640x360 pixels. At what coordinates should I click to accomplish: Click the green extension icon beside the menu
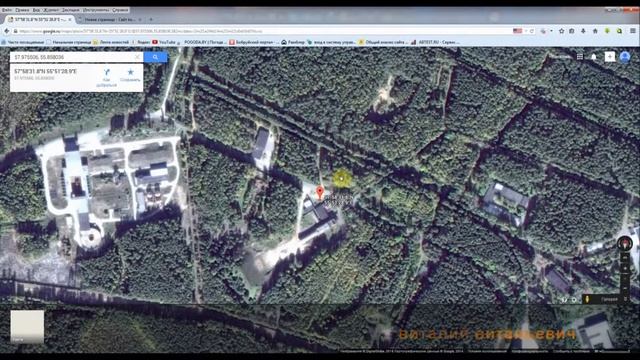click(619, 31)
